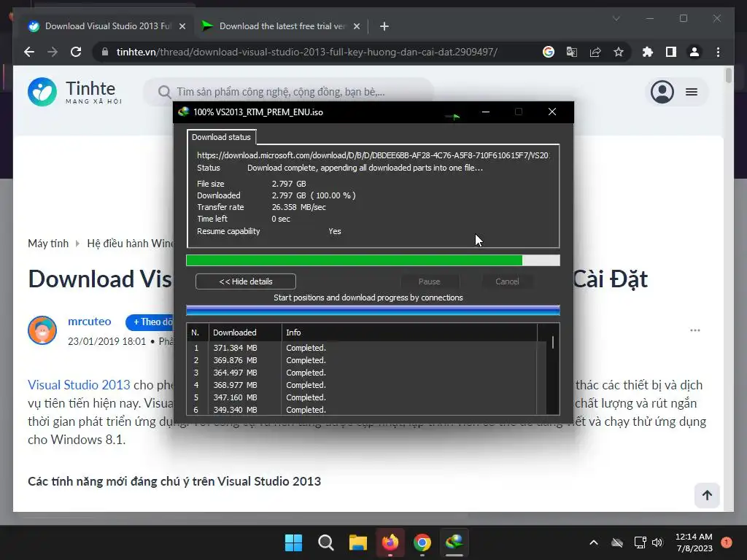Switch to Download the latest free trial tab

[281, 26]
